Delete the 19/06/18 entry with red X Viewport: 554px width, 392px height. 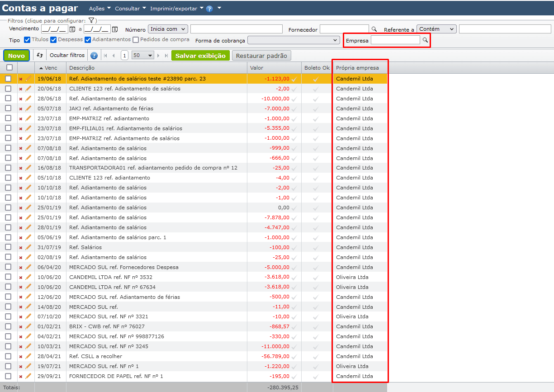coord(20,79)
